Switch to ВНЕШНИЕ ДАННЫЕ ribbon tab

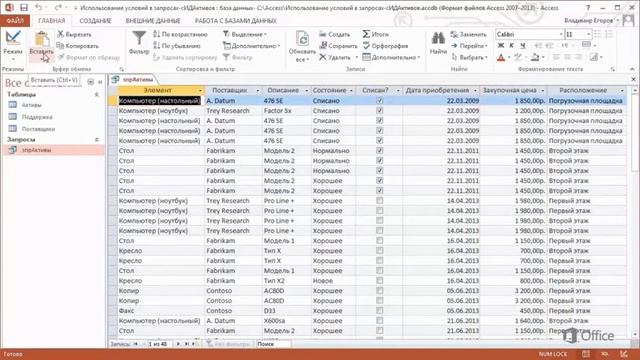click(153, 20)
